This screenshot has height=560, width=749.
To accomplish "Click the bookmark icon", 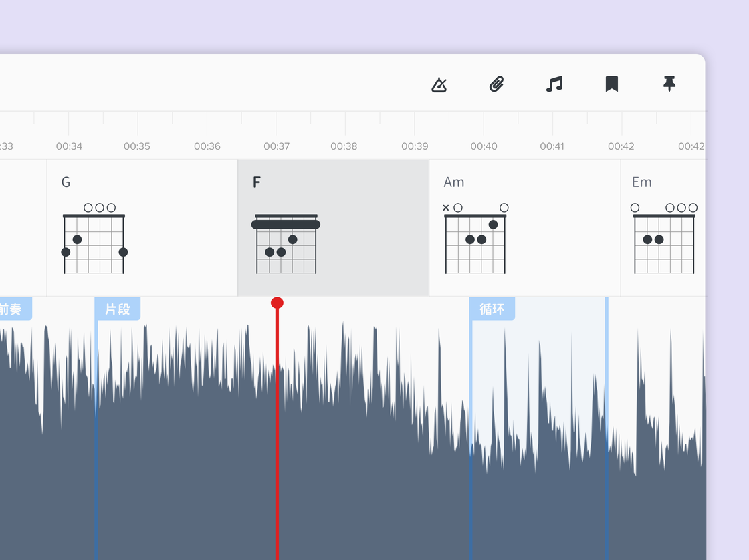I will tap(611, 84).
